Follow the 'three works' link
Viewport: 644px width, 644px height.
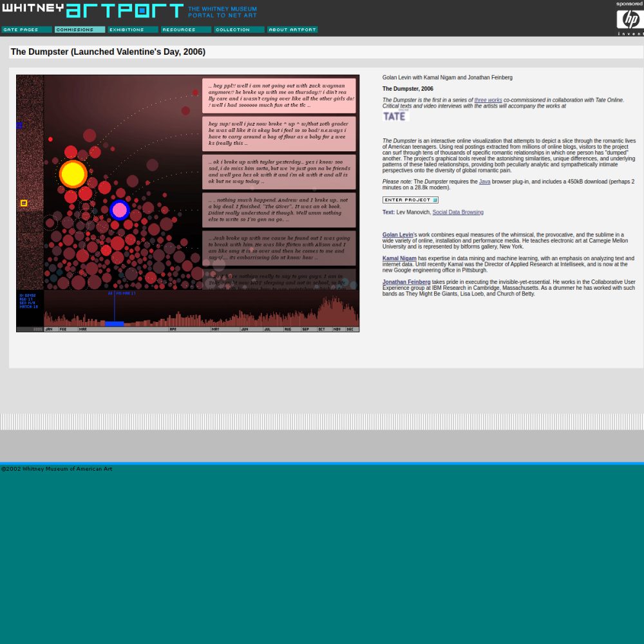tap(488, 100)
